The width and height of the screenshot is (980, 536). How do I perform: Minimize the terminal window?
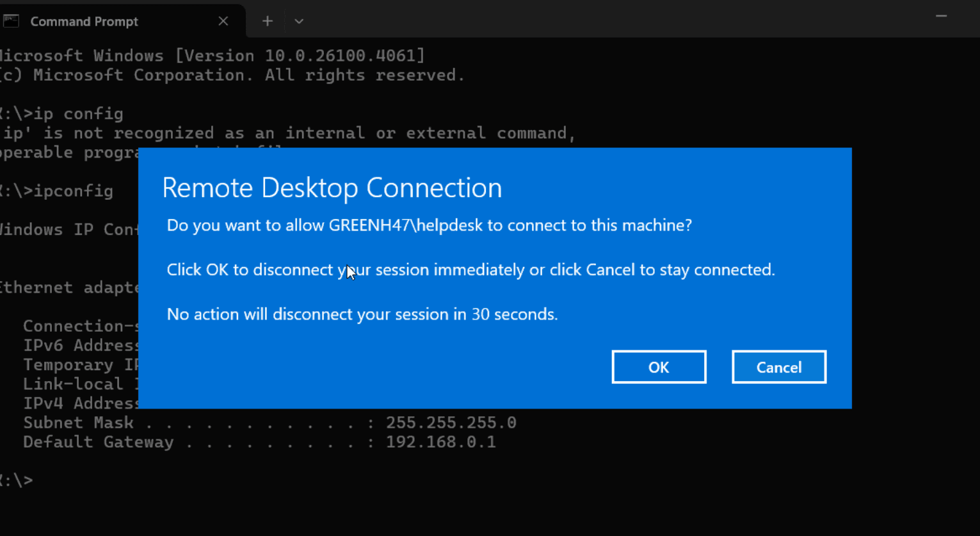coord(941,17)
